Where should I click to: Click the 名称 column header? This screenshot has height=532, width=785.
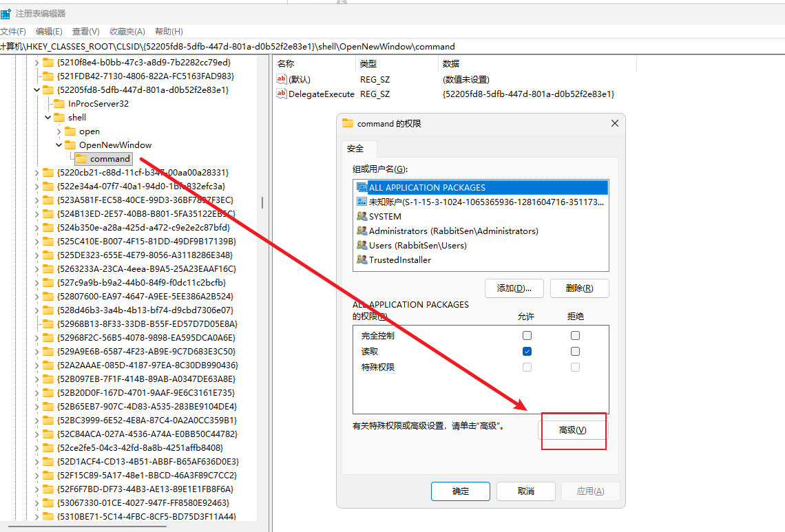tap(315, 63)
